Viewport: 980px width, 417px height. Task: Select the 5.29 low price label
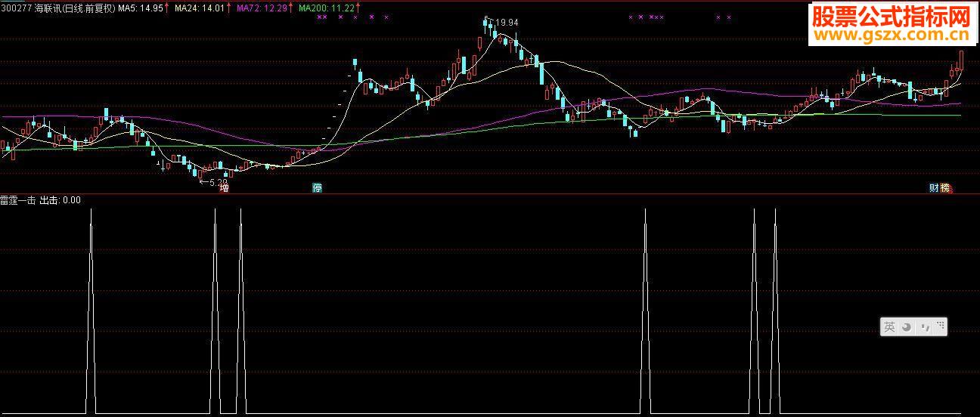pyautogui.click(x=218, y=182)
